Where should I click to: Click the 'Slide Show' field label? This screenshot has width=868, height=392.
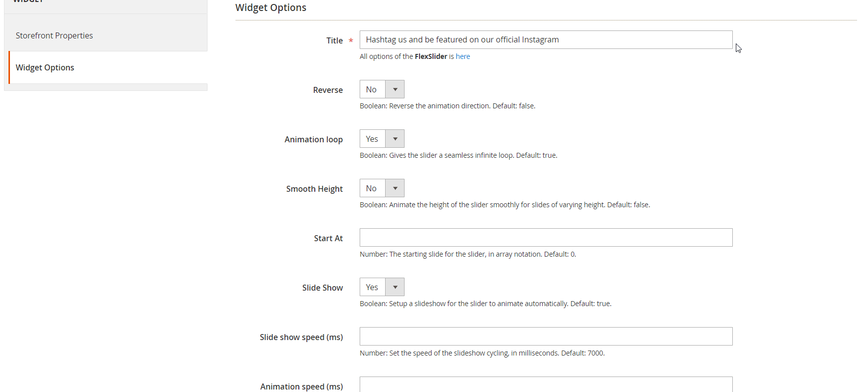322,288
